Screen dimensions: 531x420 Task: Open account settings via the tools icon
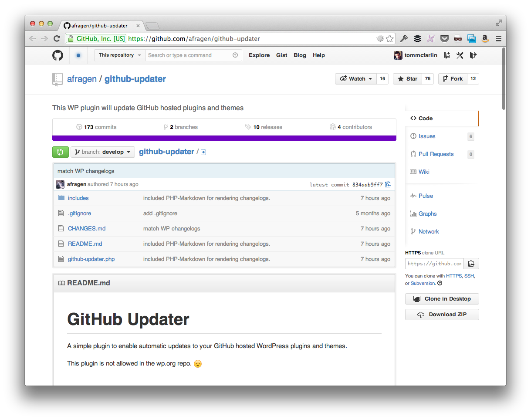click(460, 55)
